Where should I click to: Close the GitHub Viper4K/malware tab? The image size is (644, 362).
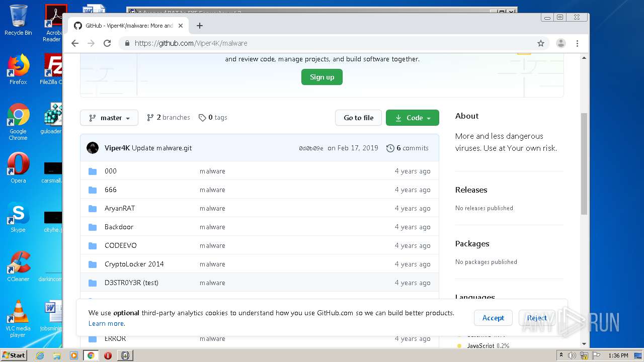click(181, 26)
